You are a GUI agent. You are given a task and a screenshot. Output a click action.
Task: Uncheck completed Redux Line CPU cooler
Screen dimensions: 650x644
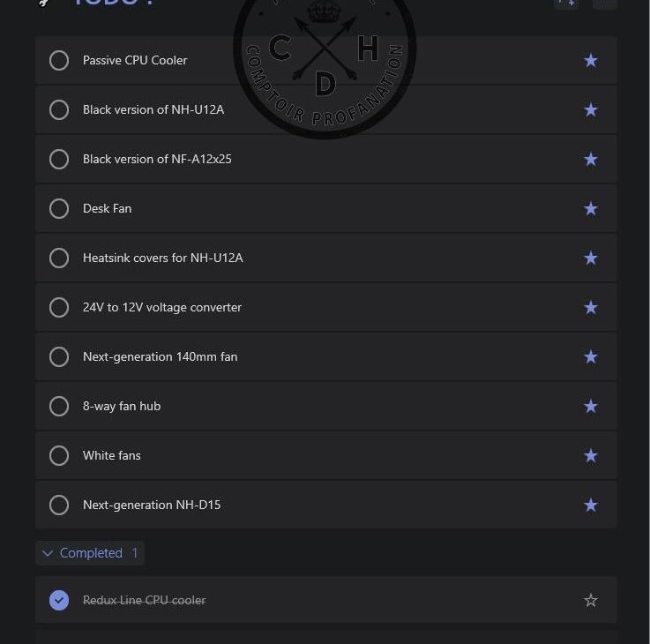(x=59, y=601)
